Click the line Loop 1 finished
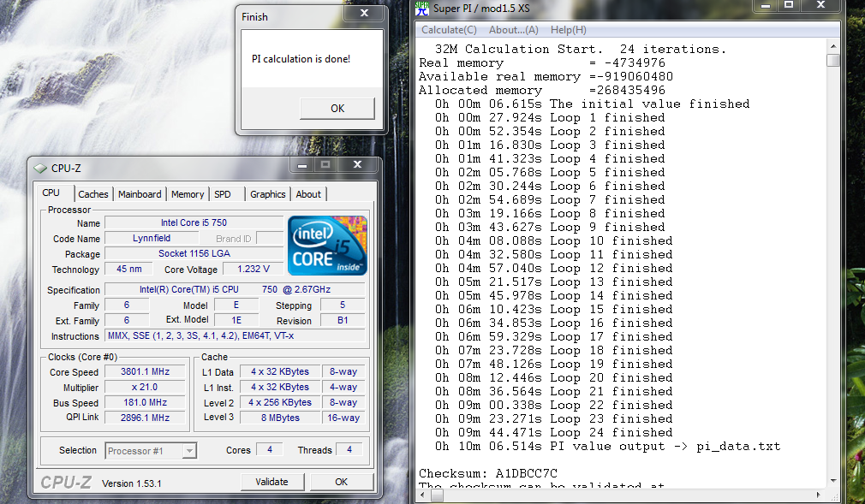865x504 pixels. [550, 117]
